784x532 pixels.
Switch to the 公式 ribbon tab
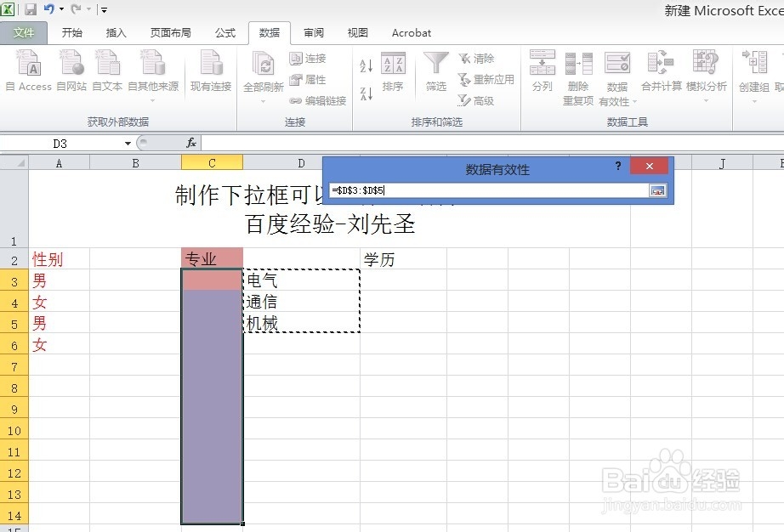click(x=224, y=33)
